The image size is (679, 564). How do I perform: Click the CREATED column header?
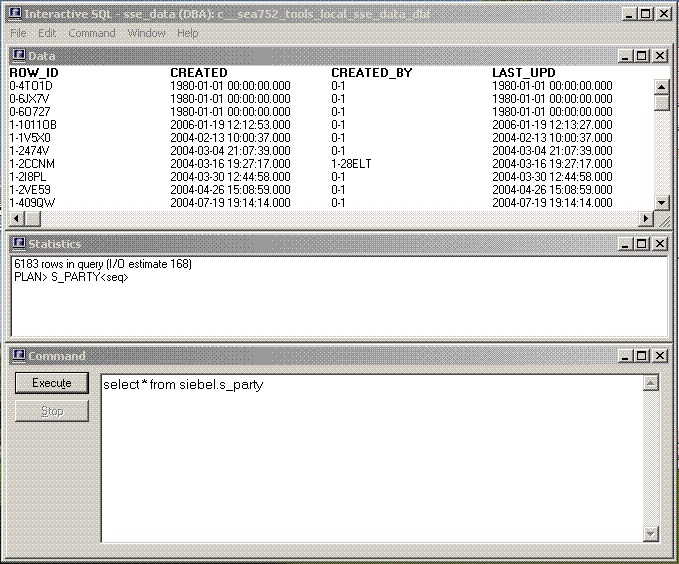(x=198, y=72)
